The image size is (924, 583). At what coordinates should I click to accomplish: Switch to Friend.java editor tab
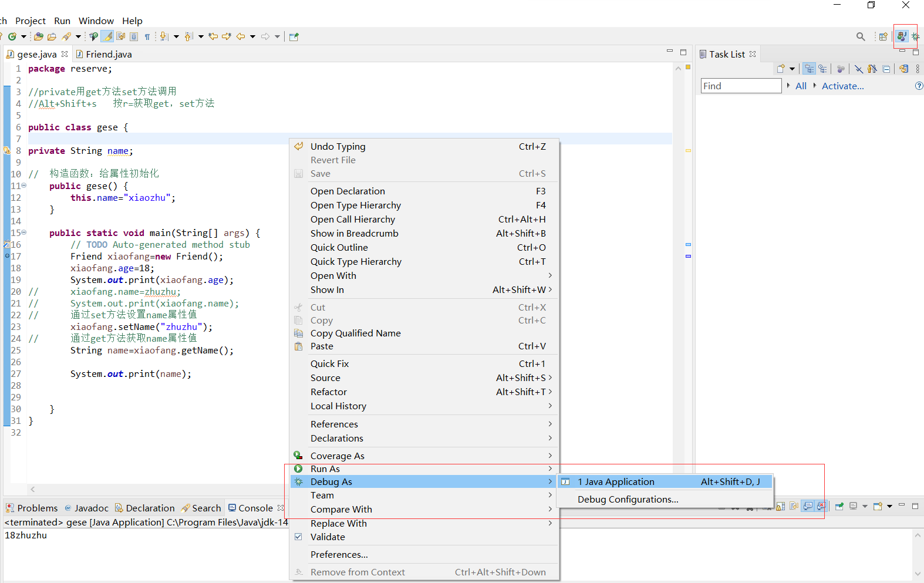(x=103, y=54)
